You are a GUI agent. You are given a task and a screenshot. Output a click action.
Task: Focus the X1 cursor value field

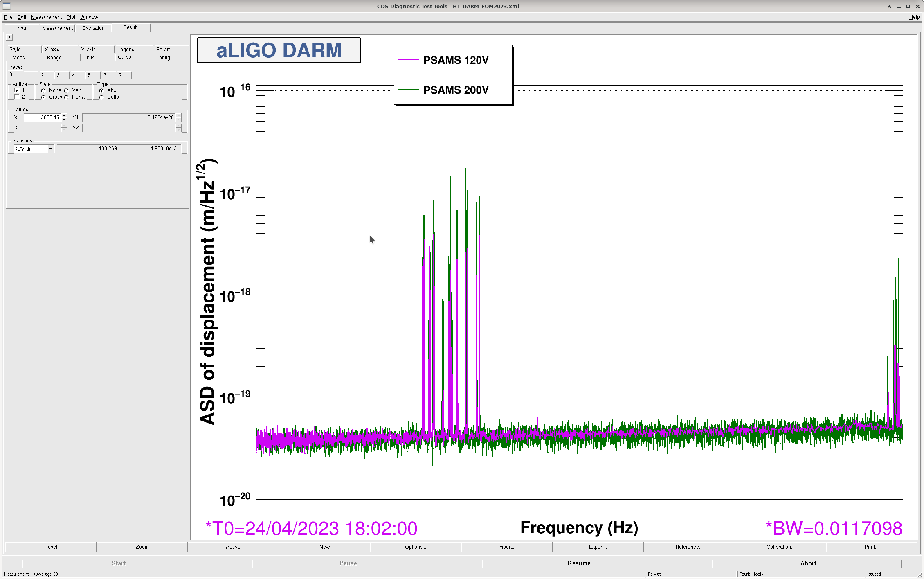tap(43, 117)
